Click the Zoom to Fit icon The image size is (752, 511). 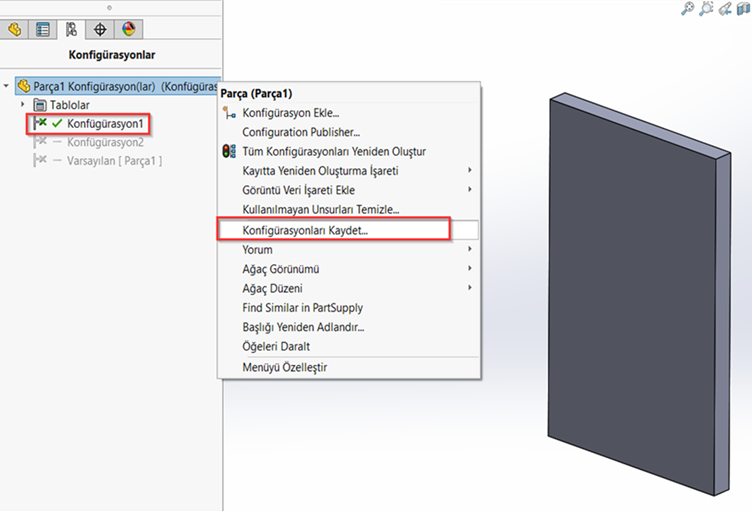[687, 9]
